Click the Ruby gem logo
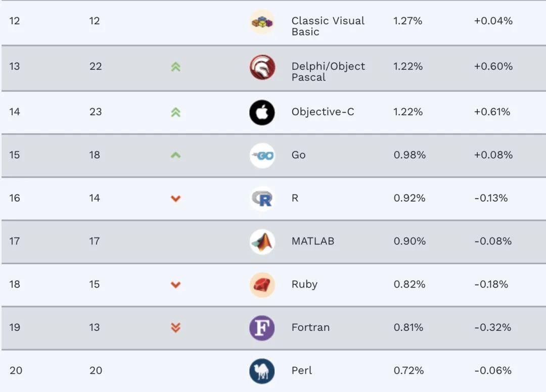 pyautogui.click(x=262, y=285)
